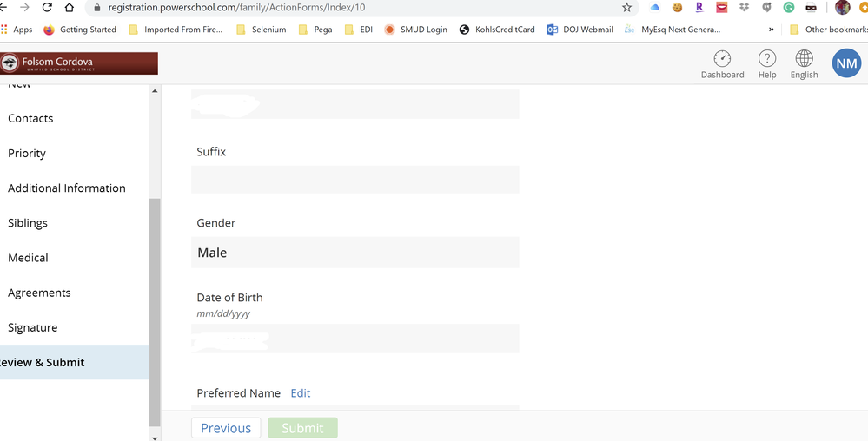Open the Dashboard gauge icon
Viewport: 868px width, 441px height.
pyautogui.click(x=722, y=60)
